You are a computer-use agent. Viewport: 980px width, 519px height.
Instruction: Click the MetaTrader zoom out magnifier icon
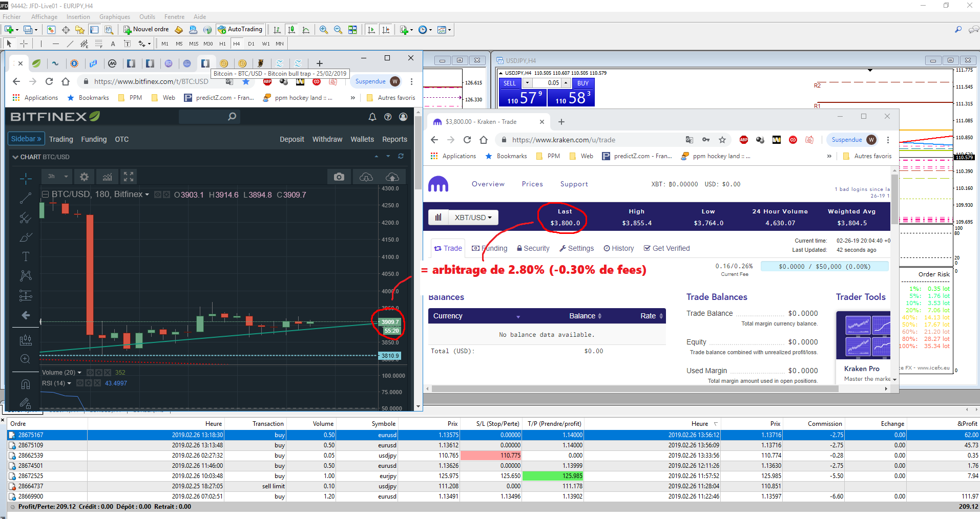coord(338,30)
